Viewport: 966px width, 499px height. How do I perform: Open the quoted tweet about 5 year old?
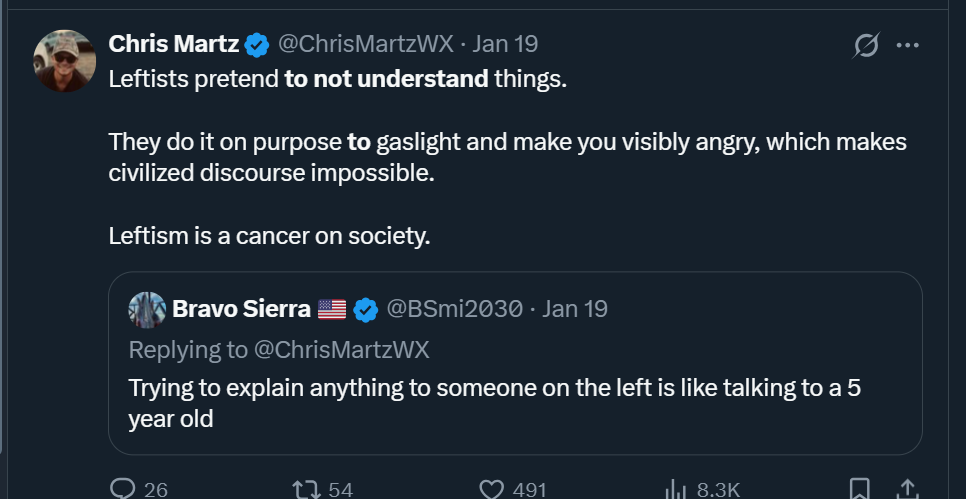[x=495, y=402]
